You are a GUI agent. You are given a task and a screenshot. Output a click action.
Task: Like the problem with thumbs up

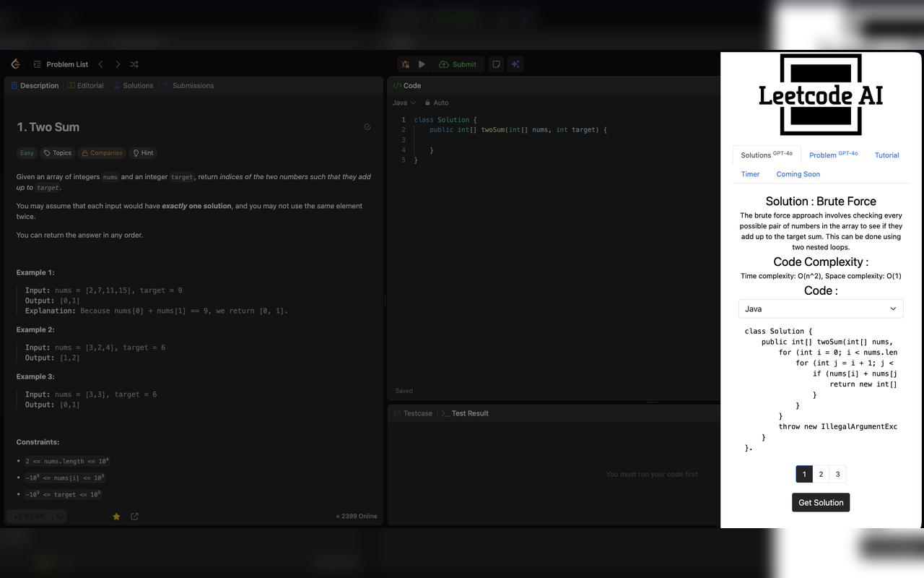tap(29, 517)
